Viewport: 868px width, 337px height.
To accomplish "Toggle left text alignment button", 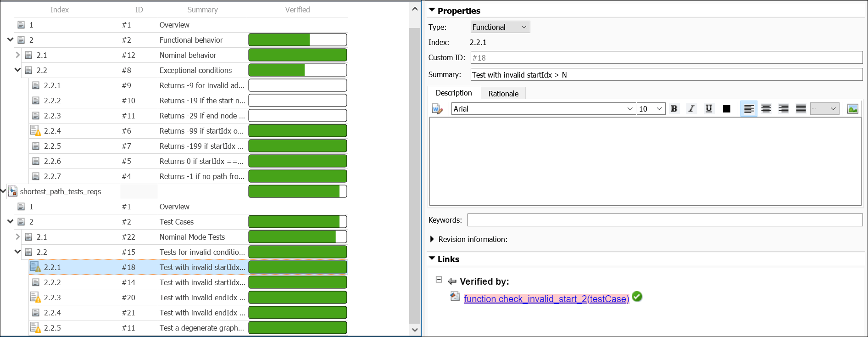I will click(x=749, y=109).
